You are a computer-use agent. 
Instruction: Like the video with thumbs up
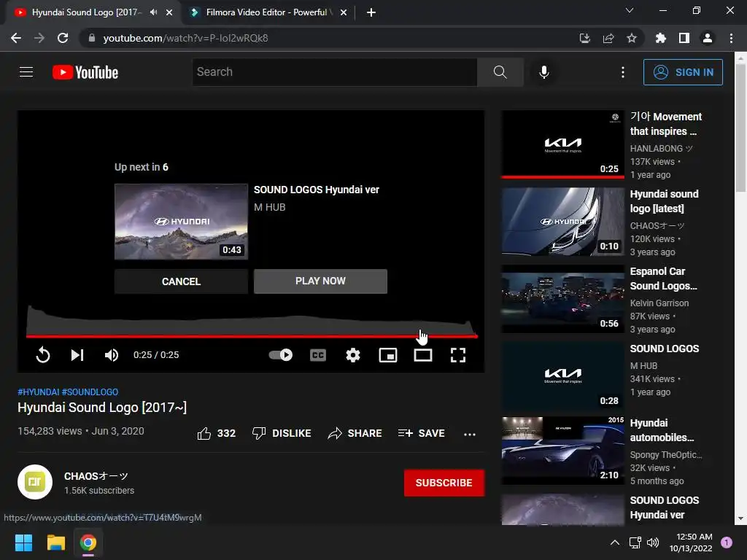click(x=216, y=433)
